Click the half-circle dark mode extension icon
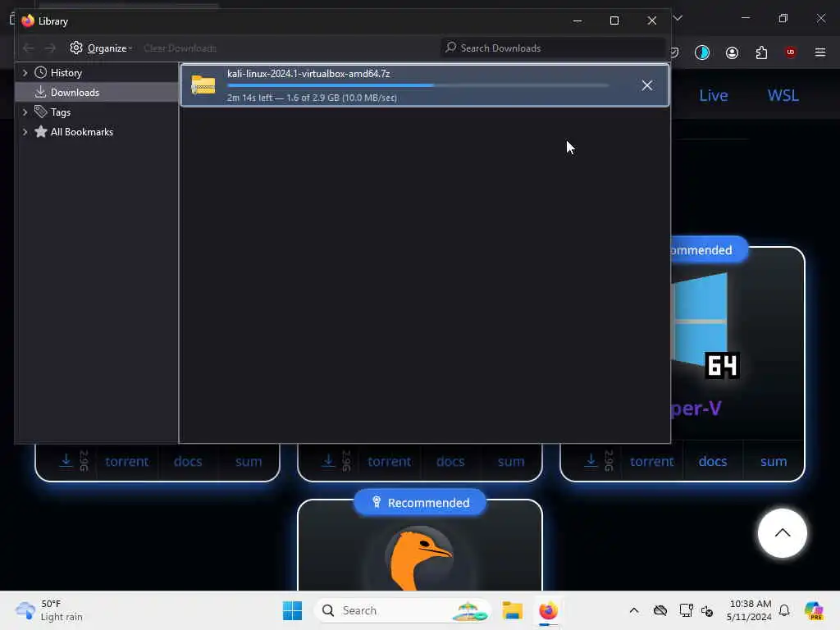The height and width of the screenshot is (630, 840). [x=702, y=52]
